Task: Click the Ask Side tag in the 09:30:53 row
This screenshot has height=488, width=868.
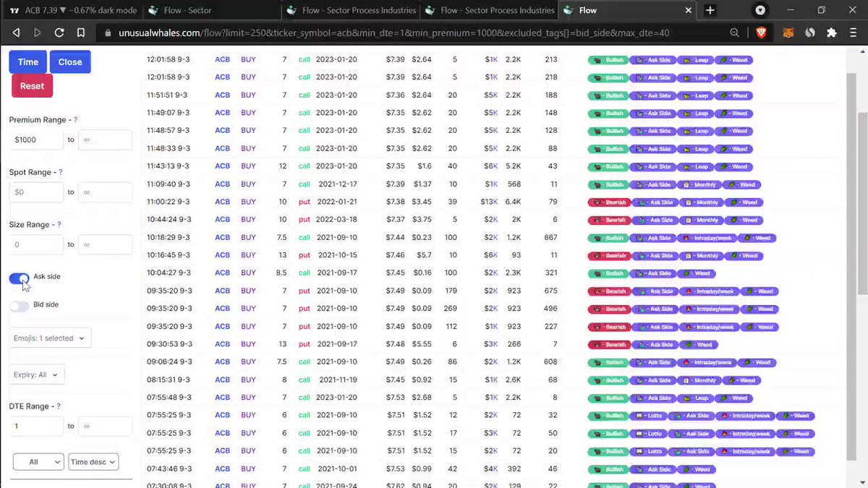Action: pyautogui.click(x=654, y=345)
